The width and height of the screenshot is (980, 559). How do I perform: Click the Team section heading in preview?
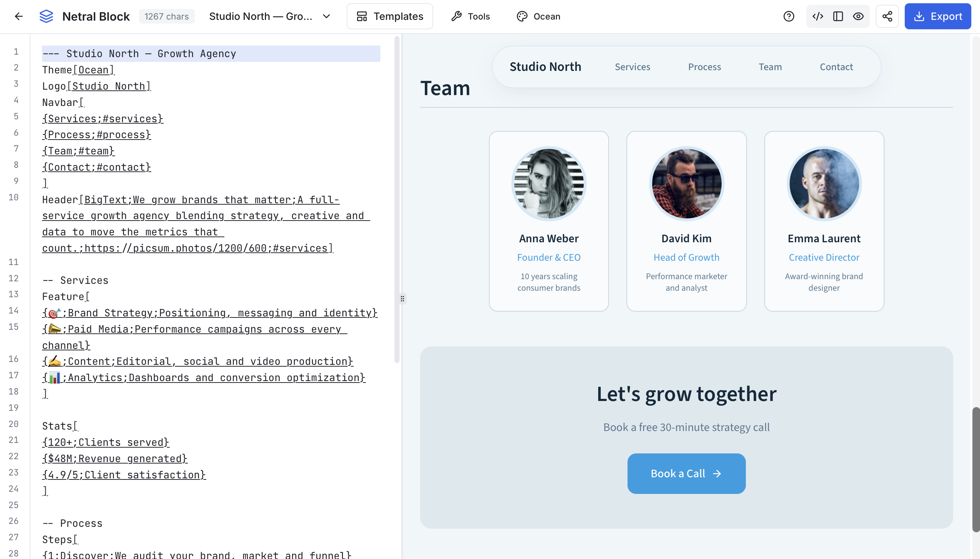tap(445, 88)
